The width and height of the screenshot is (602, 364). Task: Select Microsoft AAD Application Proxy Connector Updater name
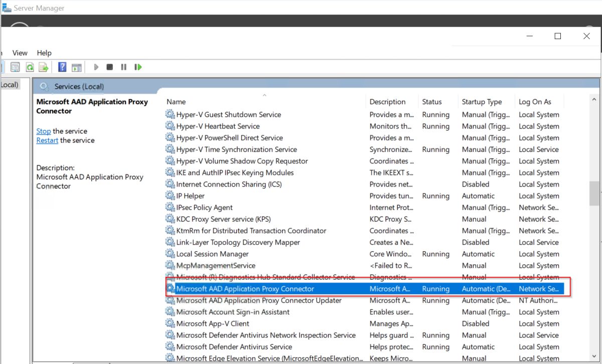[x=259, y=300]
